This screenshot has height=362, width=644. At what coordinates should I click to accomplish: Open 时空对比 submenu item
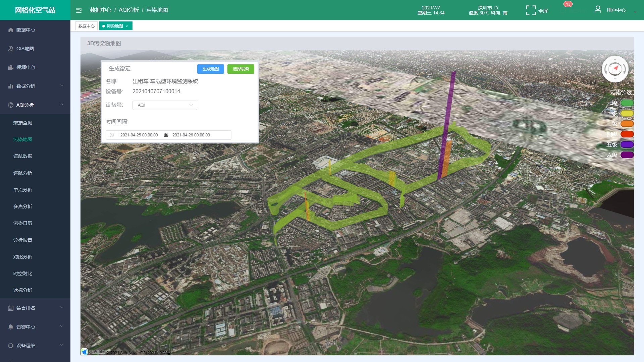(x=23, y=274)
